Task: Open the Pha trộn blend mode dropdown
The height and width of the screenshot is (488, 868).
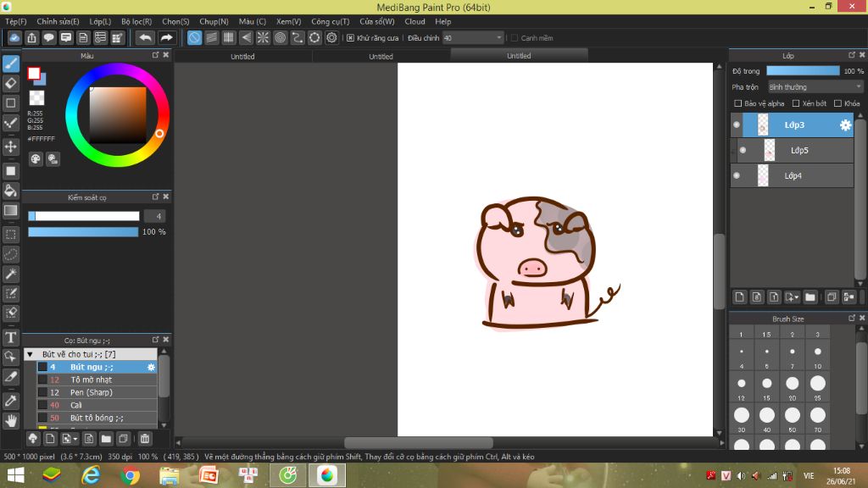Action: [815, 87]
